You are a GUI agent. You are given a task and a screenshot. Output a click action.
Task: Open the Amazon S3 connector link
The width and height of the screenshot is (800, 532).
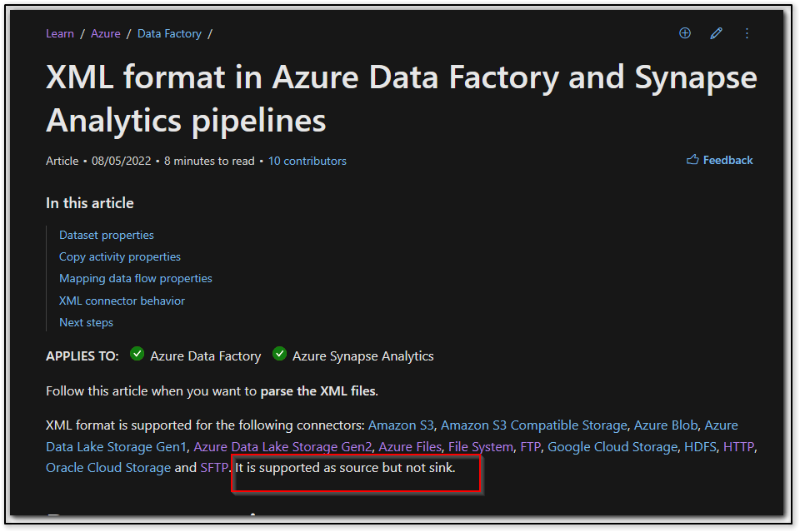[402, 425]
